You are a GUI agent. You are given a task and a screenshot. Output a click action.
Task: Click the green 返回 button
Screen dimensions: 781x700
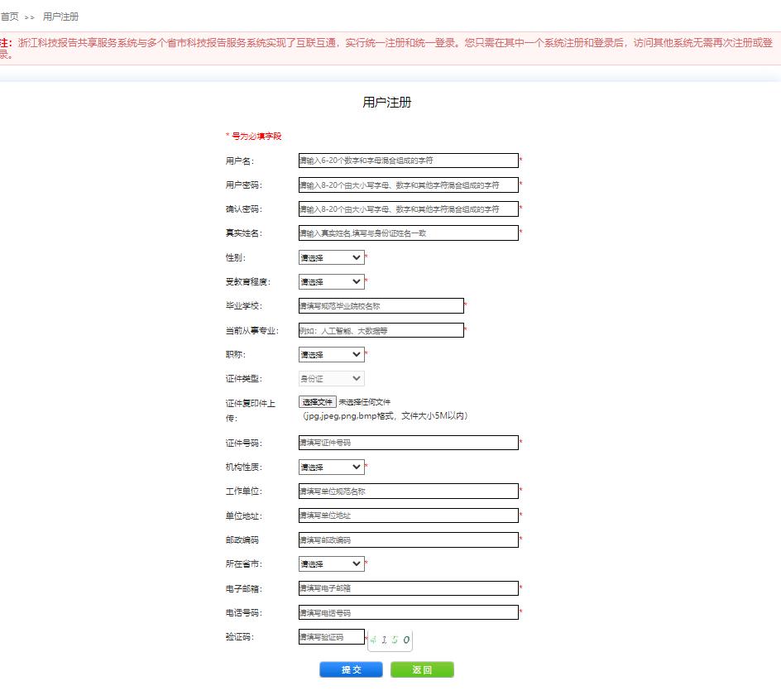422,670
